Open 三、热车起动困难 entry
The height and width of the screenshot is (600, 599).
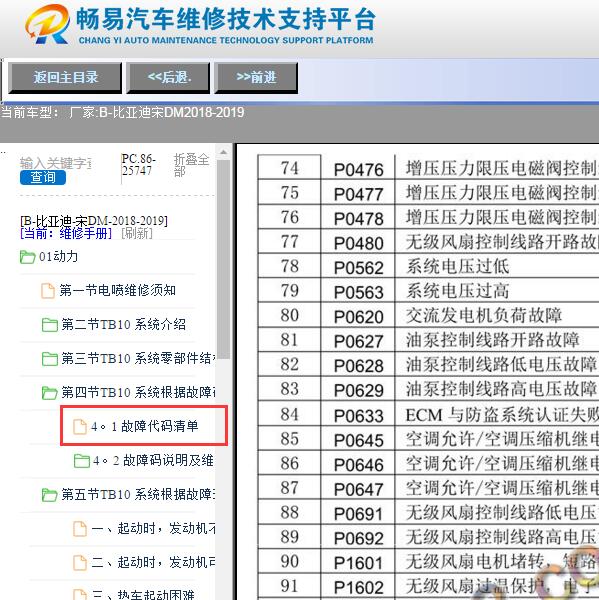[x=143, y=595]
